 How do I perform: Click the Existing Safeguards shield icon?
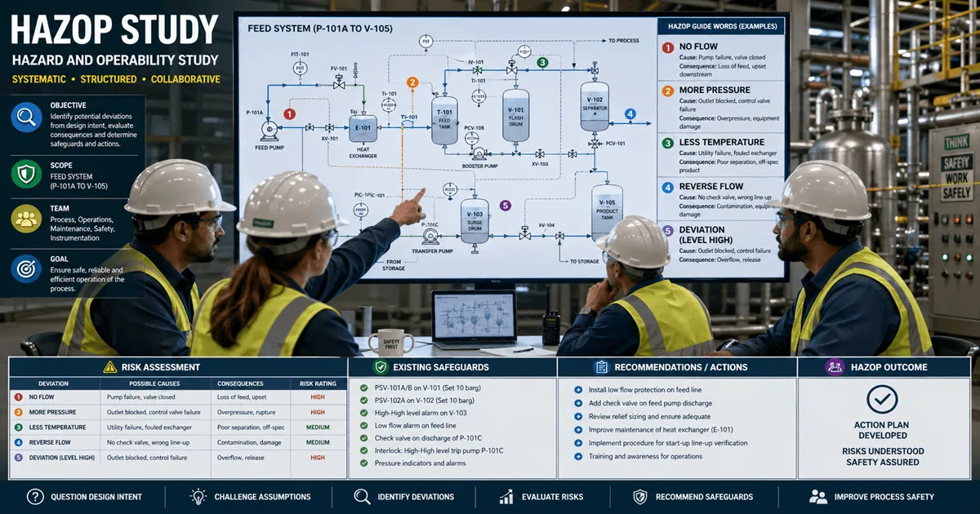(380, 367)
